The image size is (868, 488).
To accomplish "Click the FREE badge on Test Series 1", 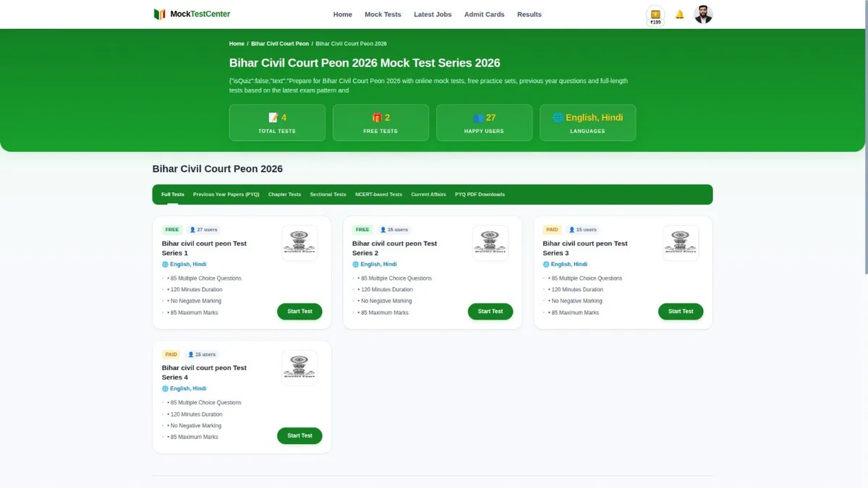I will [172, 230].
